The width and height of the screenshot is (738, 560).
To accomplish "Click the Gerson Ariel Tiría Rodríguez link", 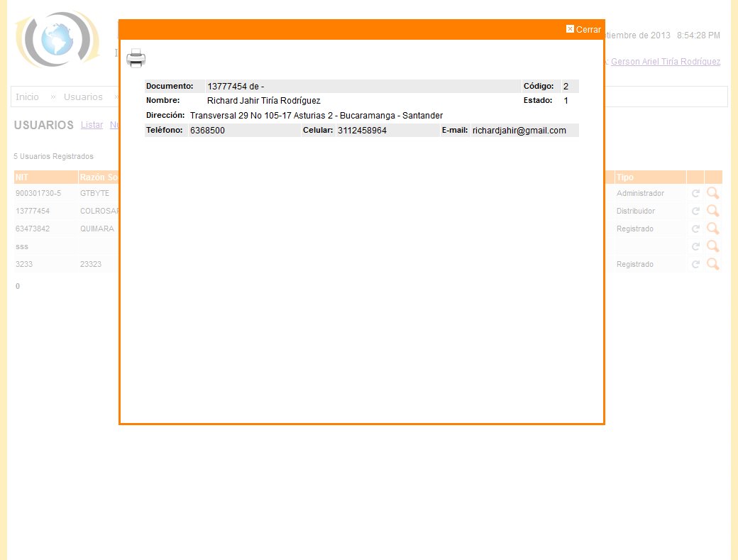I will coord(665,62).
